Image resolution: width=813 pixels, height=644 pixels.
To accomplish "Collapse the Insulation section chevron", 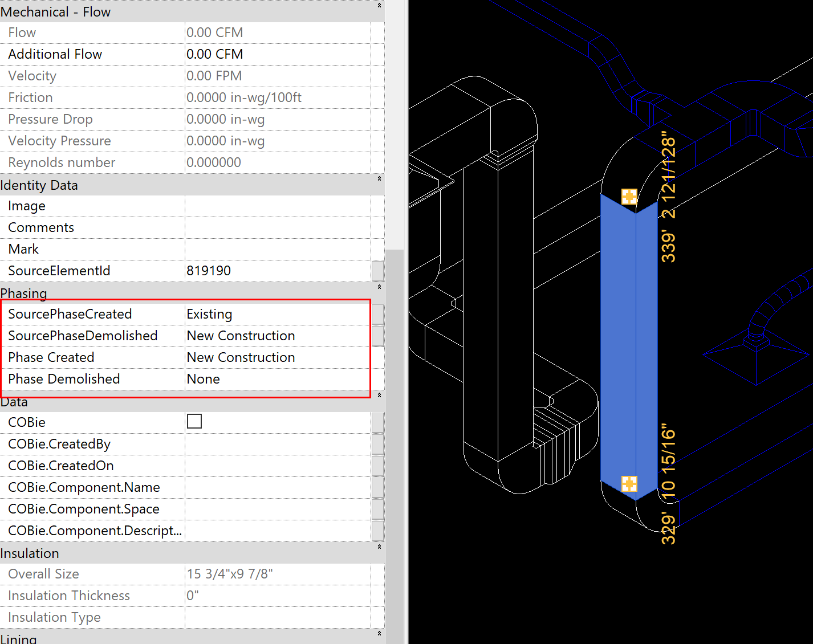I will [379, 547].
